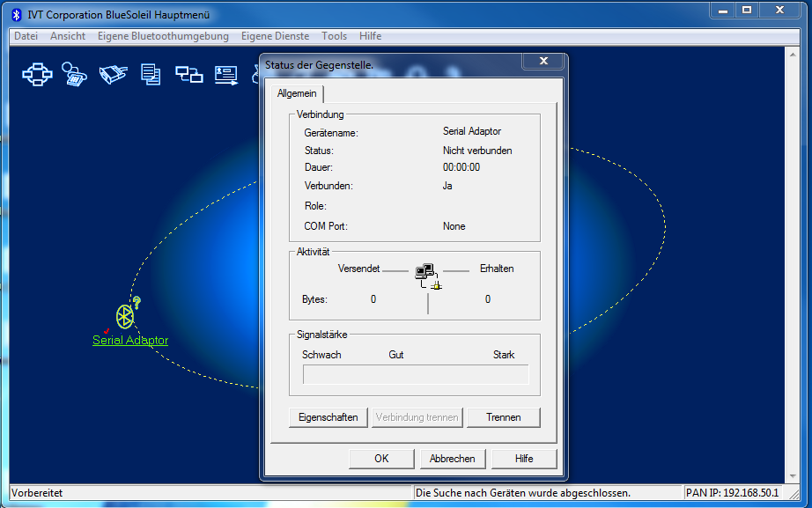The height and width of the screenshot is (508, 812).
Task: Open the Hilfe menu
Action: tap(370, 36)
